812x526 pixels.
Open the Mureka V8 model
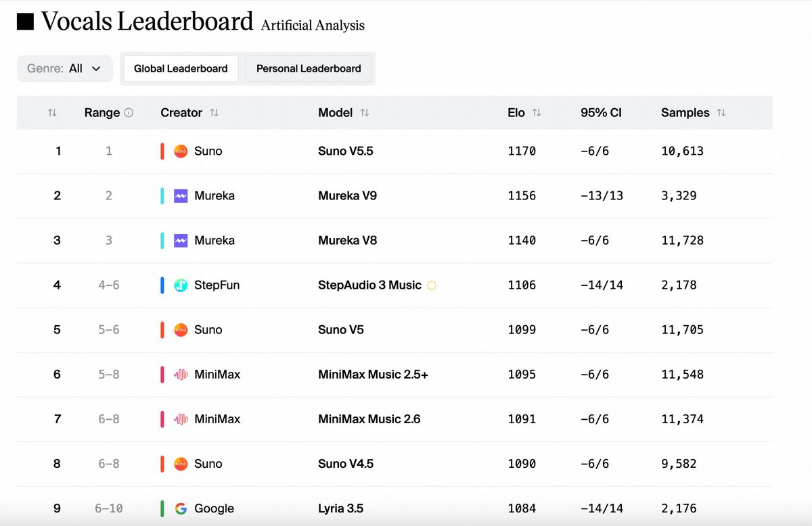click(x=347, y=240)
